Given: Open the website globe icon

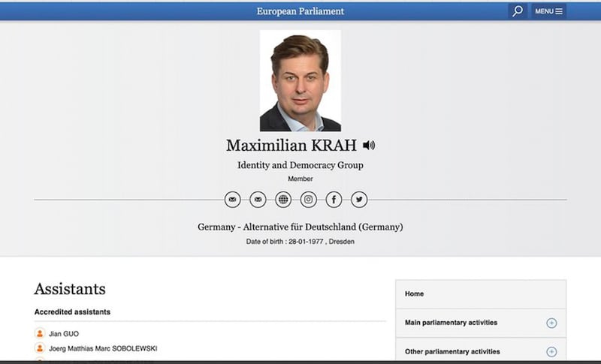Looking at the screenshot, I should [x=283, y=200].
